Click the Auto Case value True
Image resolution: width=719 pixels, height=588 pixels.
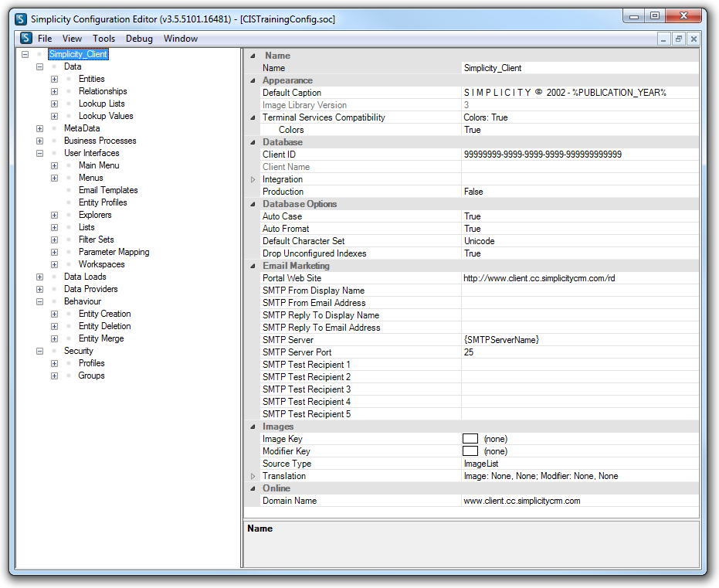coord(580,216)
